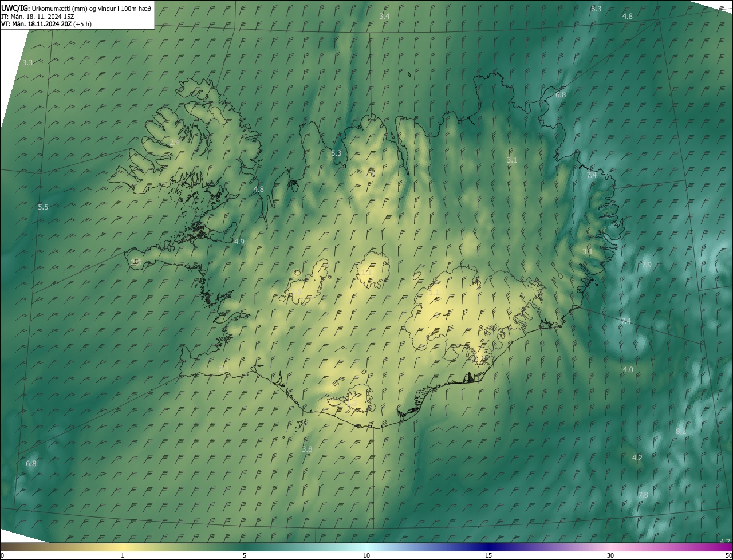Screen dimensions: 733x560
Task: Click the 7.9 value label on the map
Action: click(647, 265)
